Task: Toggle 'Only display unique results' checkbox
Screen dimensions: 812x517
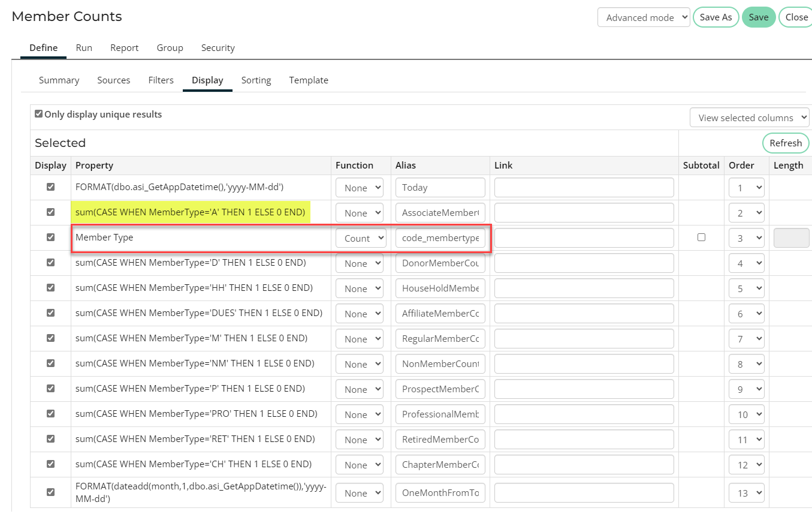Action: click(x=39, y=114)
